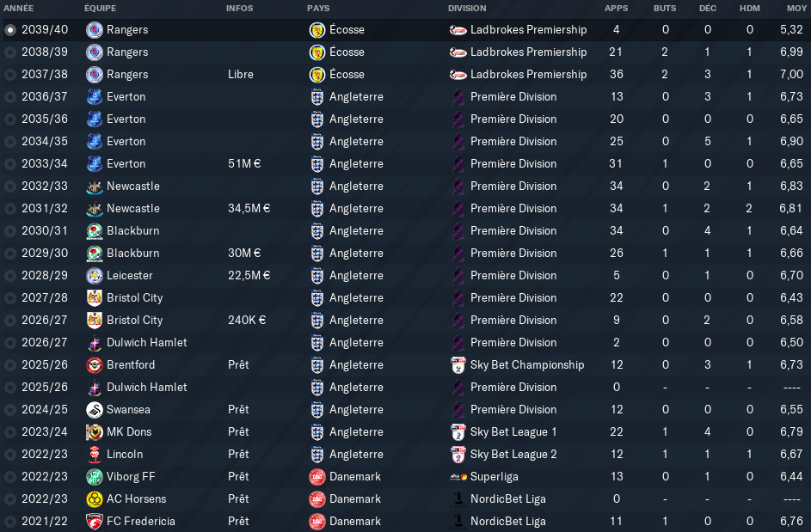Select the Leicester club badge icon
Screen dimensions: 811x532
tap(94, 276)
